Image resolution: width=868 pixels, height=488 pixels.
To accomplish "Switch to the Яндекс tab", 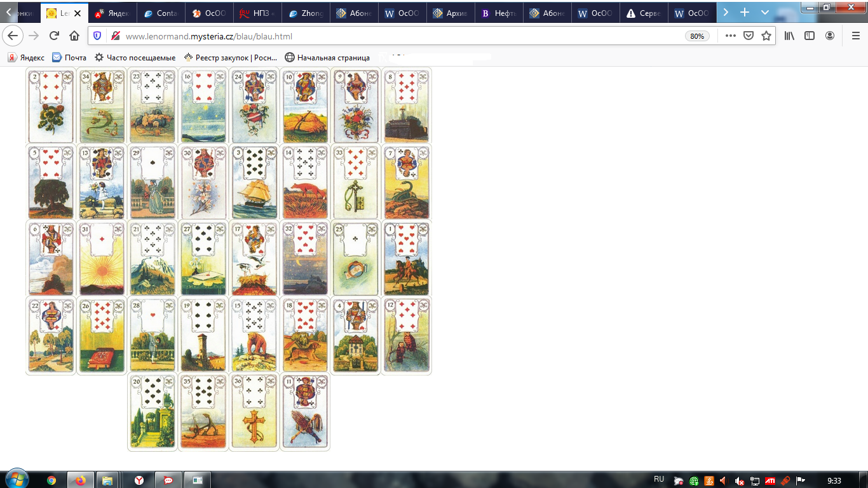I will pos(112,13).
